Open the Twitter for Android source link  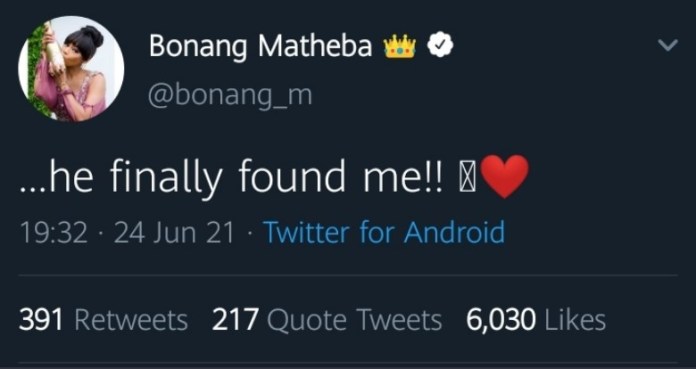coord(384,232)
